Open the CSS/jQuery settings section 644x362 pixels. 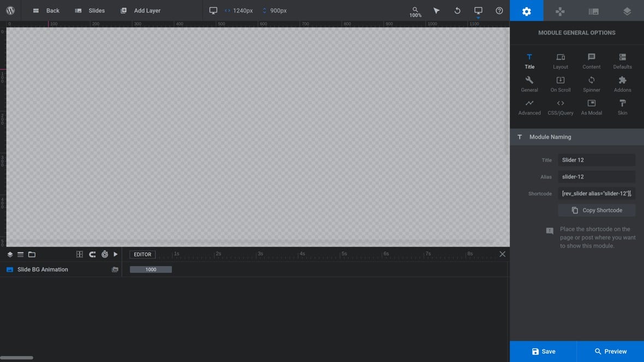click(560, 107)
